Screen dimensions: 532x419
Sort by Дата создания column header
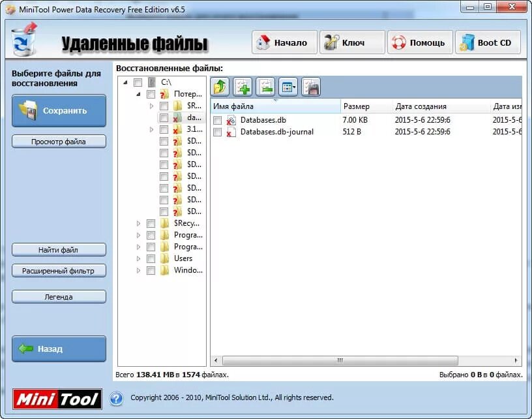(441, 106)
